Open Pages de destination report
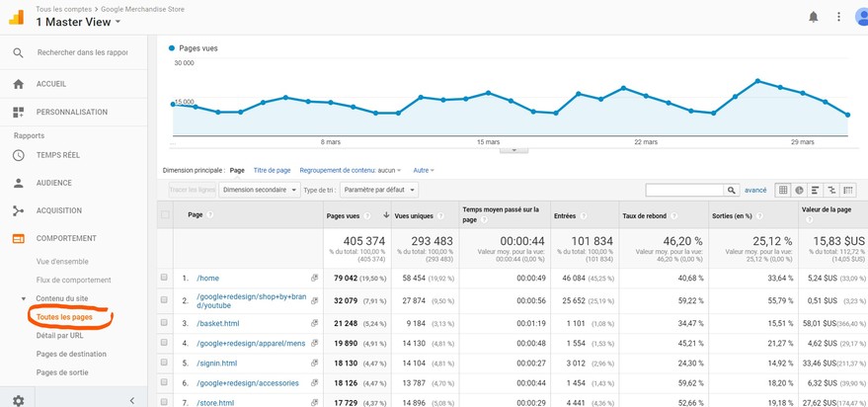868x407 pixels. click(x=71, y=354)
